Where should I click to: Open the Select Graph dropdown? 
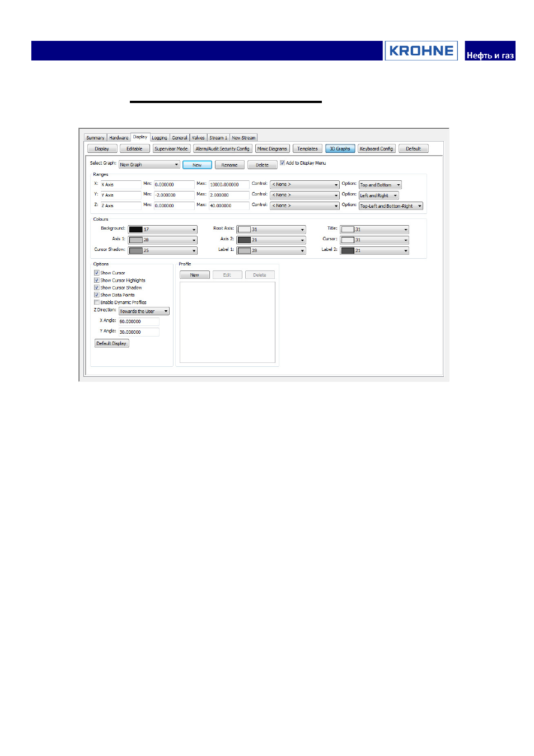pos(149,165)
